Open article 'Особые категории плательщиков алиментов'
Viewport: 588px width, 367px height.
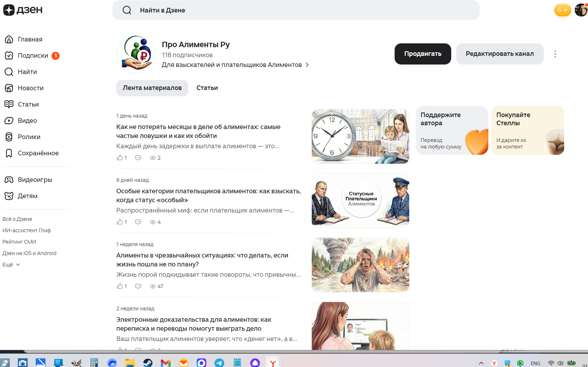pos(209,195)
